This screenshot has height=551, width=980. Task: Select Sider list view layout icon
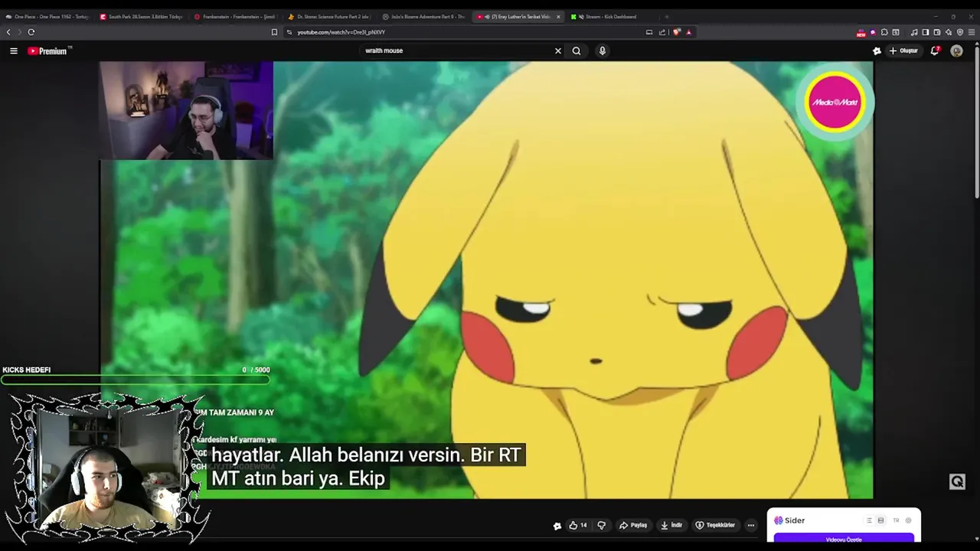[x=869, y=520]
